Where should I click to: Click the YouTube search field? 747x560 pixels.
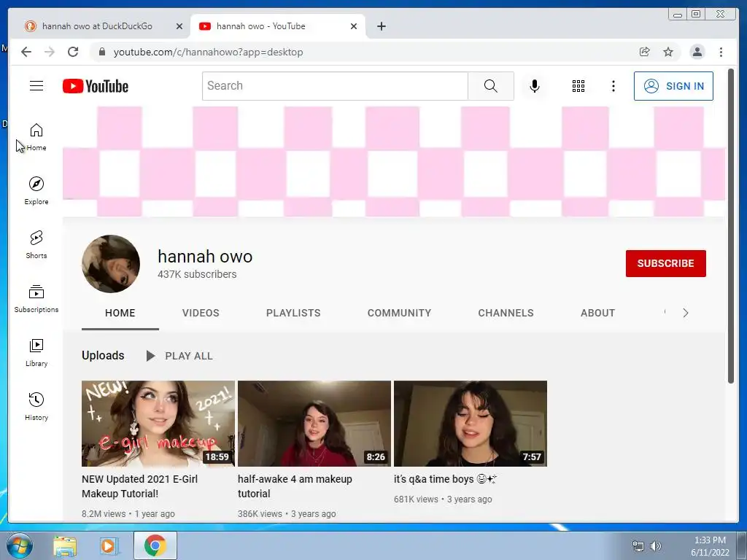[335, 86]
